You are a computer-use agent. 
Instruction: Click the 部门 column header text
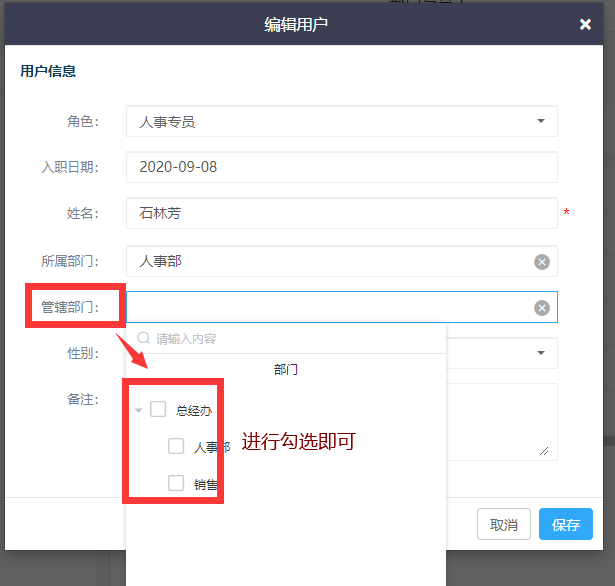(x=286, y=369)
